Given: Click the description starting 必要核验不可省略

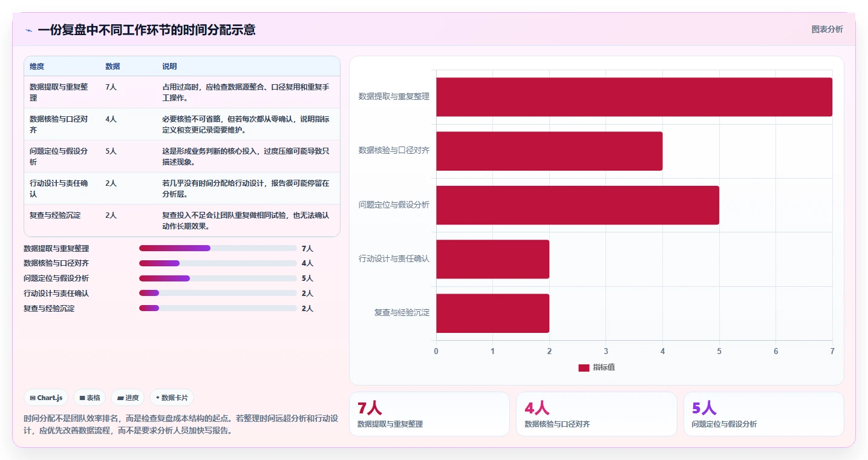Looking at the screenshot, I should 246,124.
